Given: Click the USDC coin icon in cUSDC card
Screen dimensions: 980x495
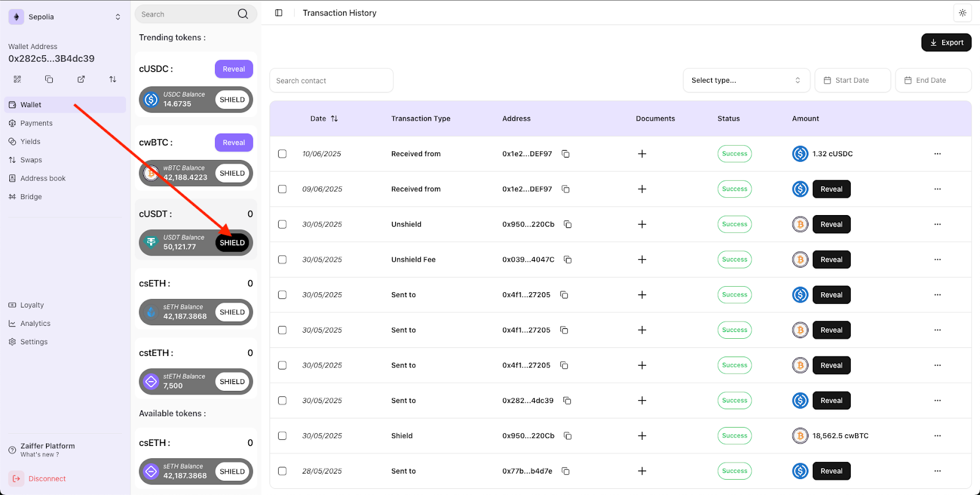Looking at the screenshot, I should [151, 99].
